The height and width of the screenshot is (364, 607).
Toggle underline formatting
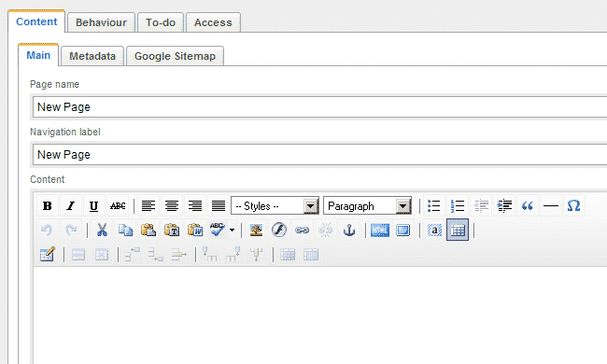coord(93,205)
